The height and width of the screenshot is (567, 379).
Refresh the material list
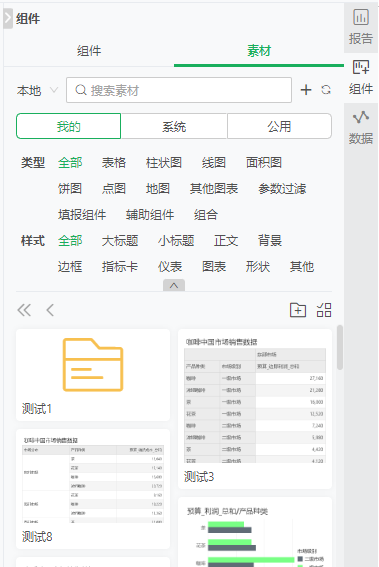tap(326, 90)
